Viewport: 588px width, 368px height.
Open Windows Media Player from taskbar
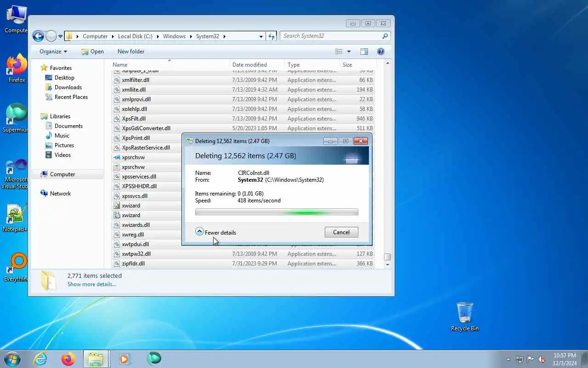tap(124, 358)
